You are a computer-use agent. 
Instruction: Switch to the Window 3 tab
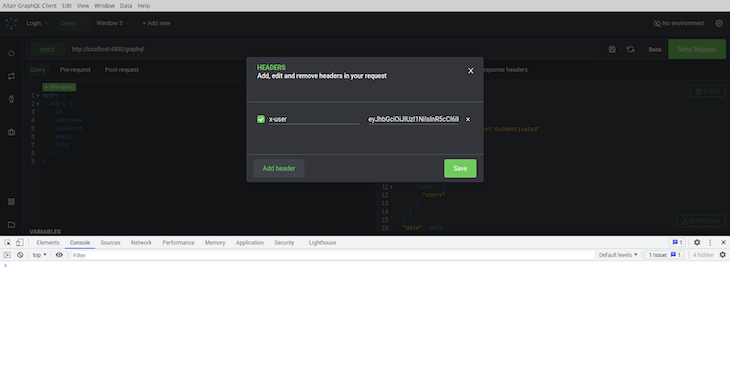coord(109,23)
